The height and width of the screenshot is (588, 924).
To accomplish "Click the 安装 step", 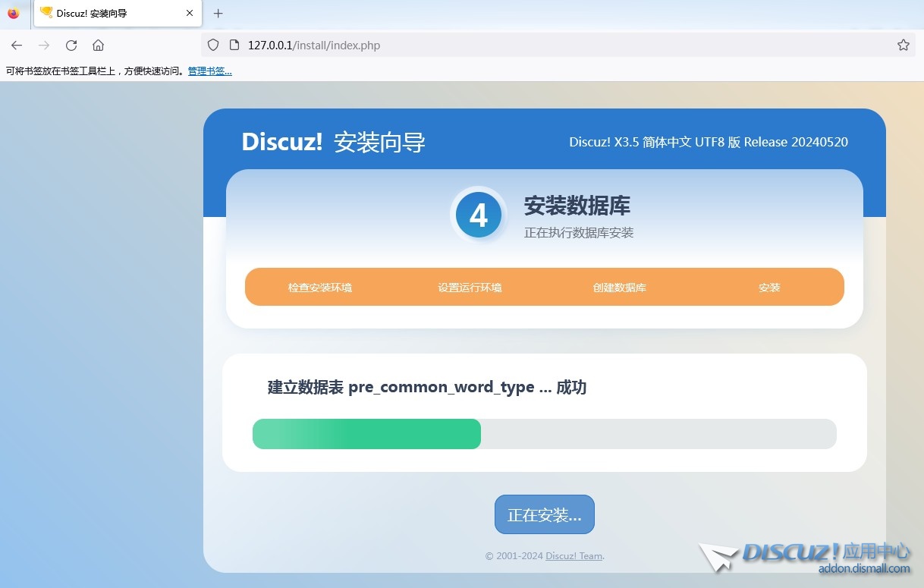I will (769, 288).
